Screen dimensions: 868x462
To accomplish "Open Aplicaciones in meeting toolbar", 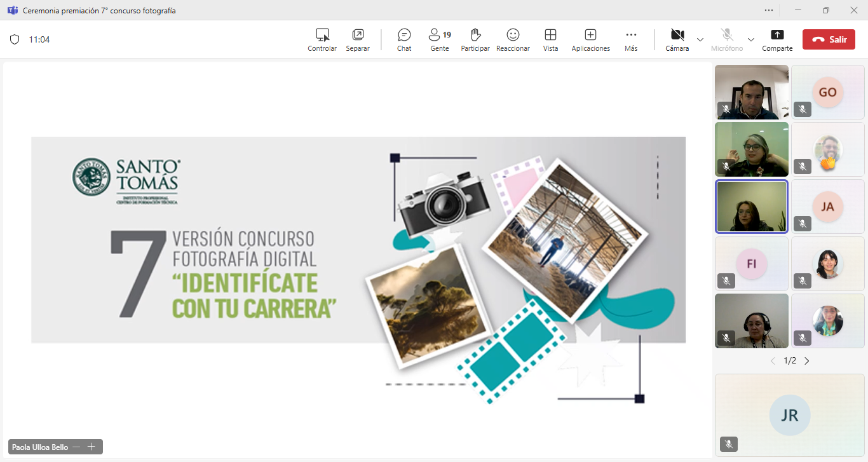I will click(x=590, y=39).
